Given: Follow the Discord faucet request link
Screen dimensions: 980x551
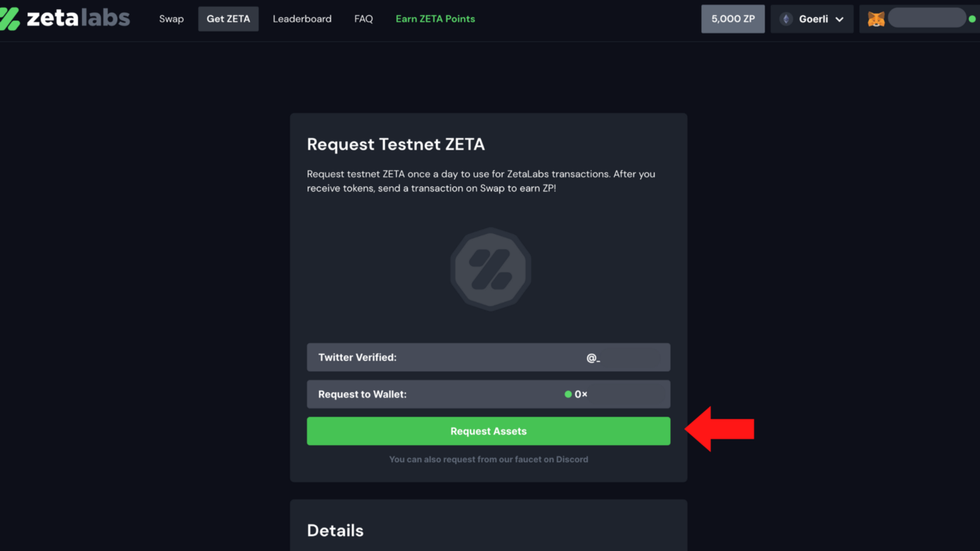Looking at the screenshot, I should click(489, 459).
